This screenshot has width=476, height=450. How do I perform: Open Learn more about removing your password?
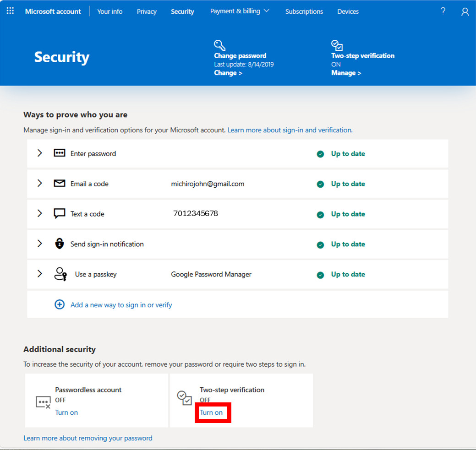tap(88, 438)
